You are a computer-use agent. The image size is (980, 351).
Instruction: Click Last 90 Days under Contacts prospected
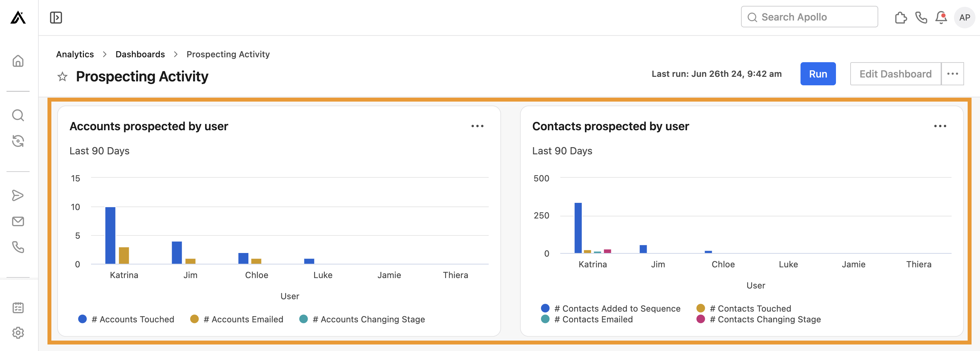[x=562, y=151]
